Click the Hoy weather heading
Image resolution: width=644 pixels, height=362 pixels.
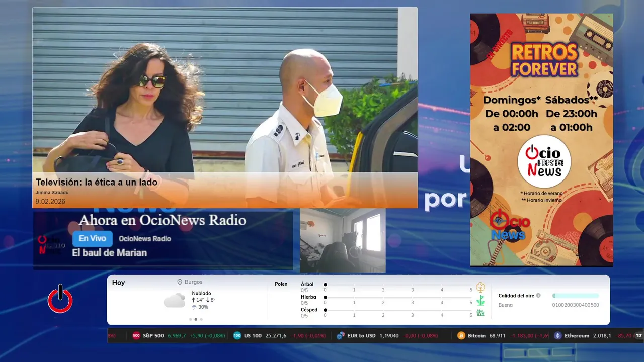click(118, 283)
